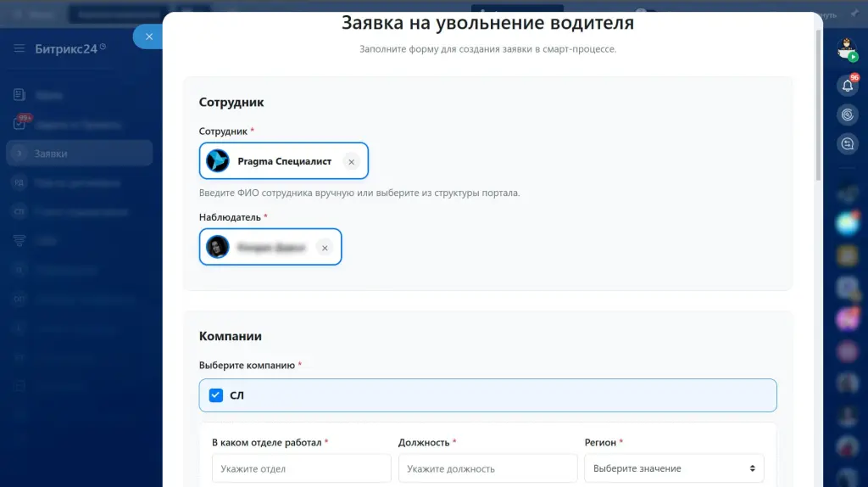Select the СЛ company row

point(487,395)
